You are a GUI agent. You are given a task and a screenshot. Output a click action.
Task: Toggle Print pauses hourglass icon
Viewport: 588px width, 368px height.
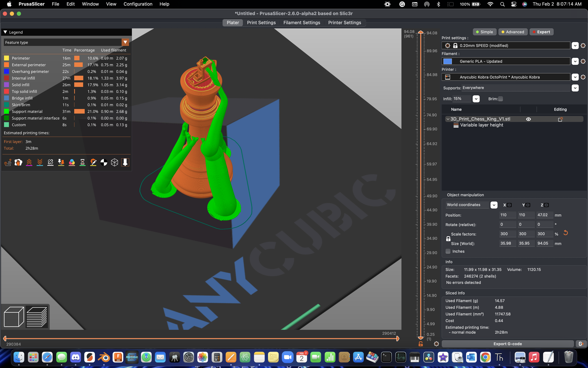click(x=83, y=162)
